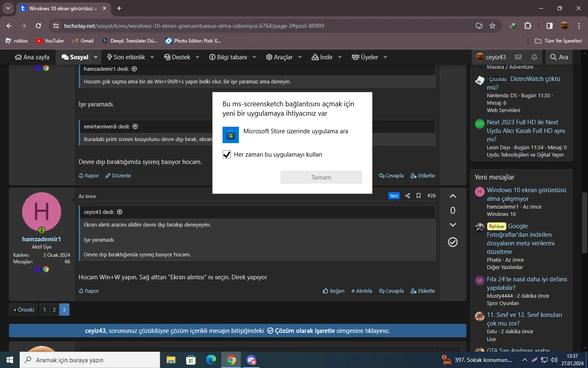Open hamzademir1 username profile link
Viewport: 588px width, 368px height.
[x=41, y=239]
